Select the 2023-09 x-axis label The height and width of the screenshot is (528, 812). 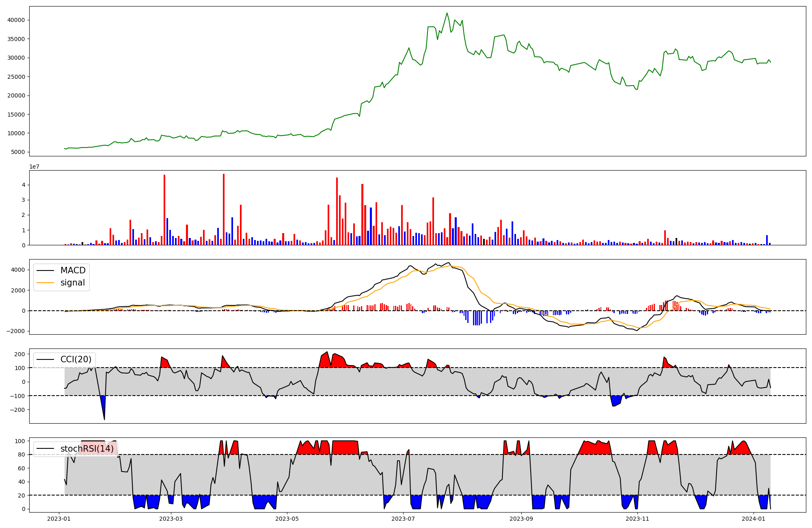tap(521, 519)
